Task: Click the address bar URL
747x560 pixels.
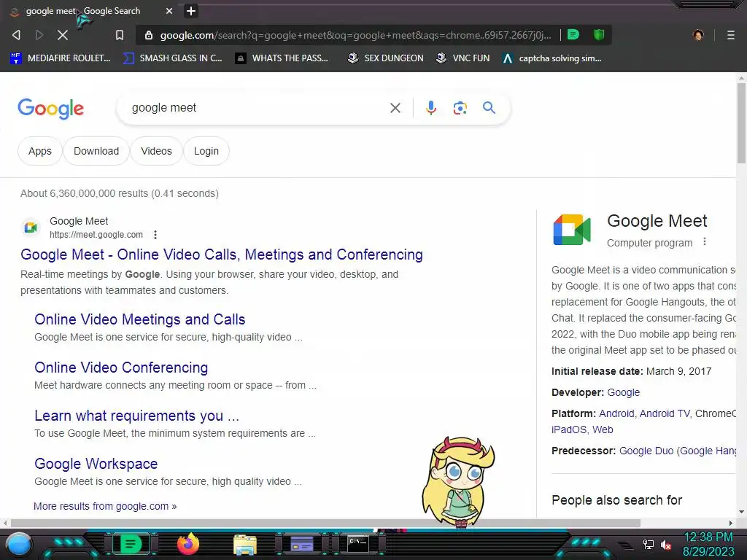Action: click(x=355, y=35)
